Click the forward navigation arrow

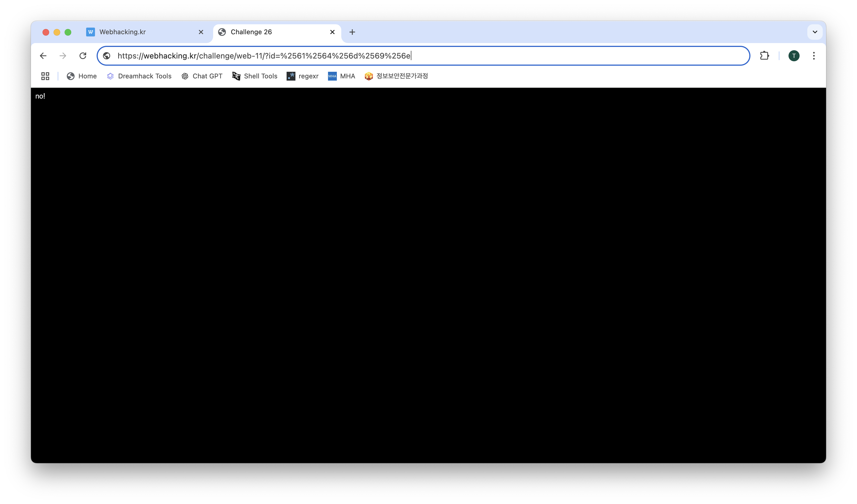(63, 56)
